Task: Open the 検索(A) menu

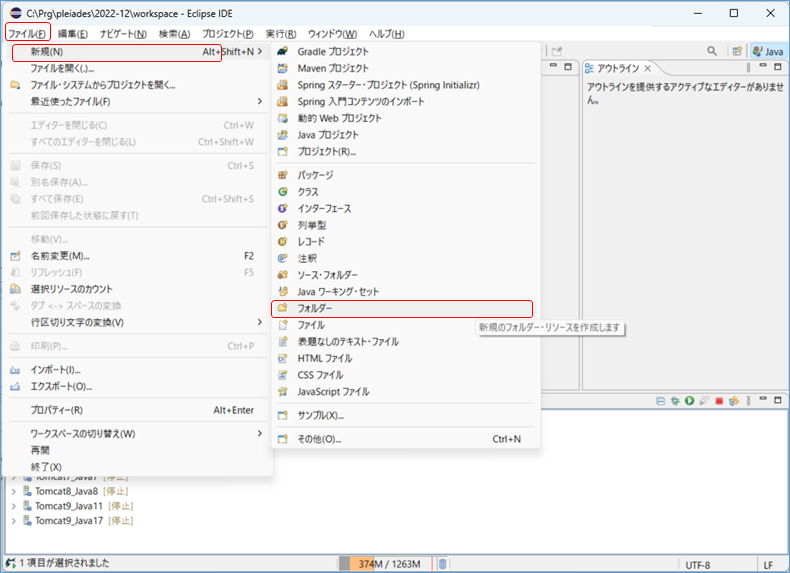Action: point(174,34)
